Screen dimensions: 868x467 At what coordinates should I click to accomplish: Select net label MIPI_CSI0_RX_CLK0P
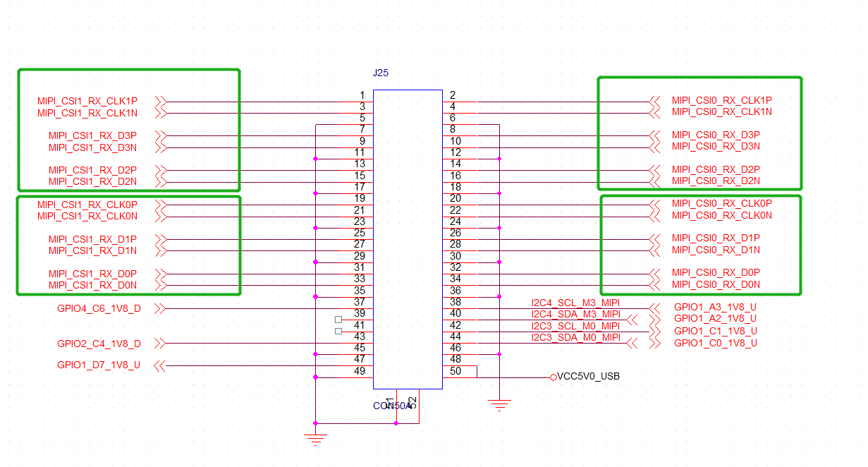(721, 203)
